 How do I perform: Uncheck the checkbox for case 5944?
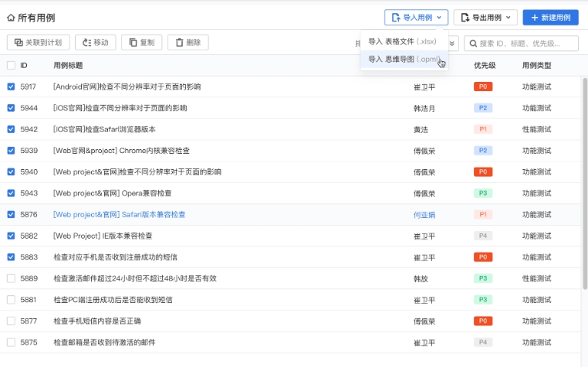point(12,108)
